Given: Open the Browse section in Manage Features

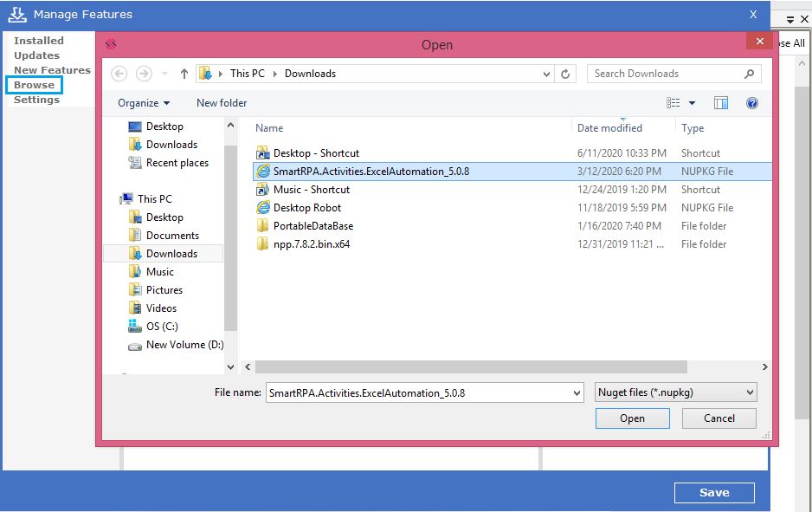Looking at the screenshot, I should pos(34,85).
